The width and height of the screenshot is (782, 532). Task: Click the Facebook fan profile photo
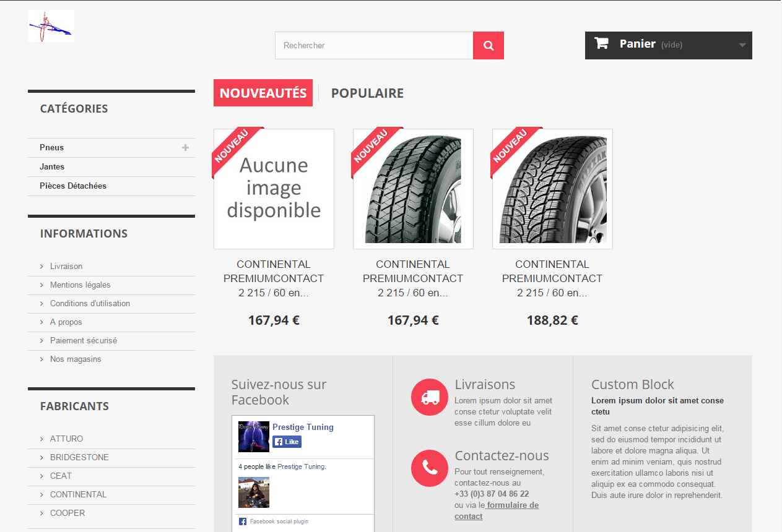(254, 492)
